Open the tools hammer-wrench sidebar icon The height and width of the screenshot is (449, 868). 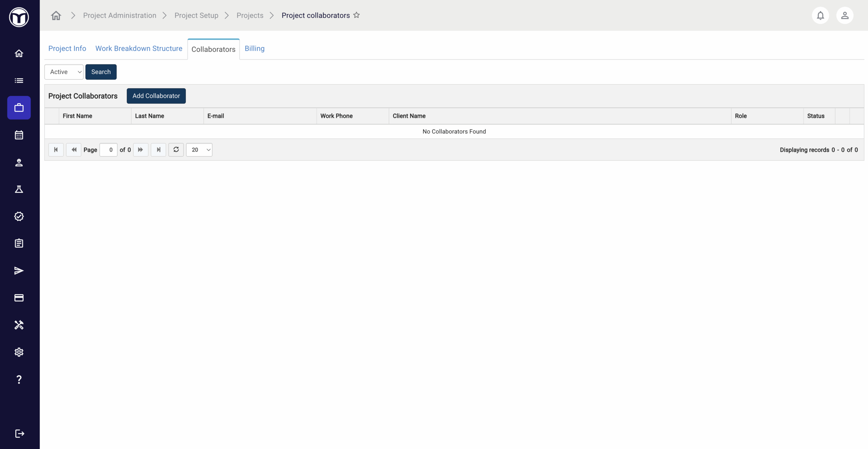[19, 325]
